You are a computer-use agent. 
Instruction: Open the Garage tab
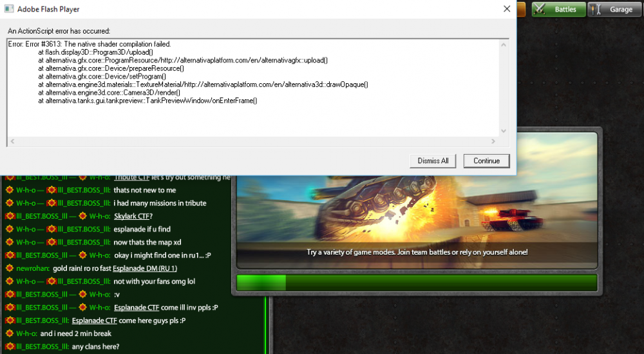[614, 9]
